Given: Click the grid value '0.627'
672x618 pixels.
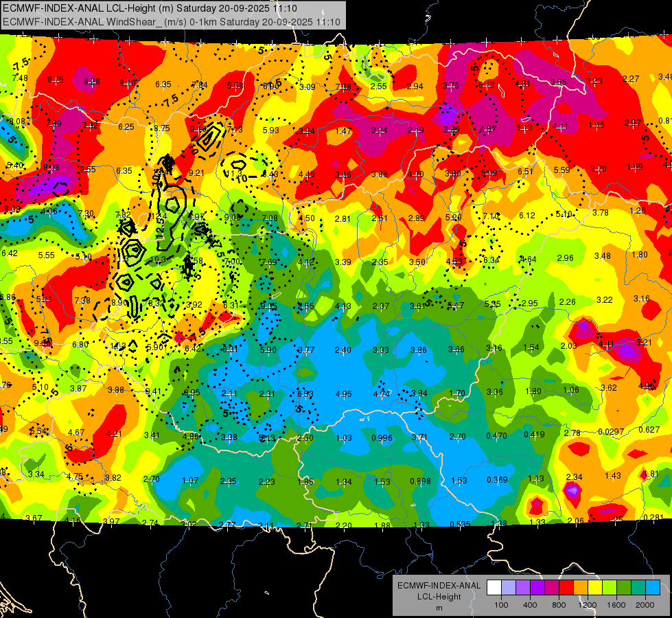Looking at the screenshot, I should (649, 430).
